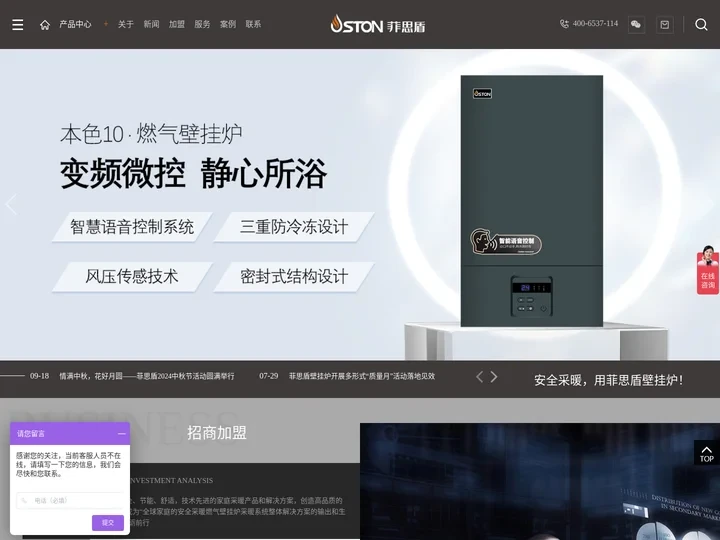Open the 在线咨询 online consultation widget

[x=708, y=270]
